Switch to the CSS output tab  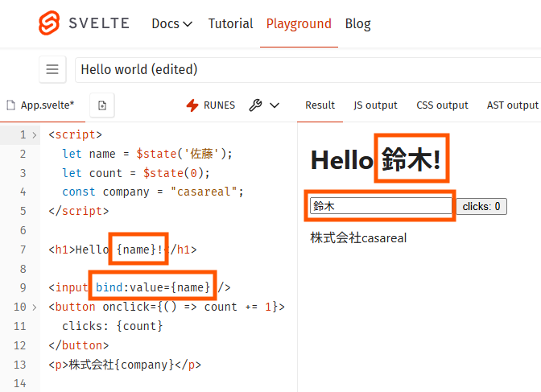point(442,105)
